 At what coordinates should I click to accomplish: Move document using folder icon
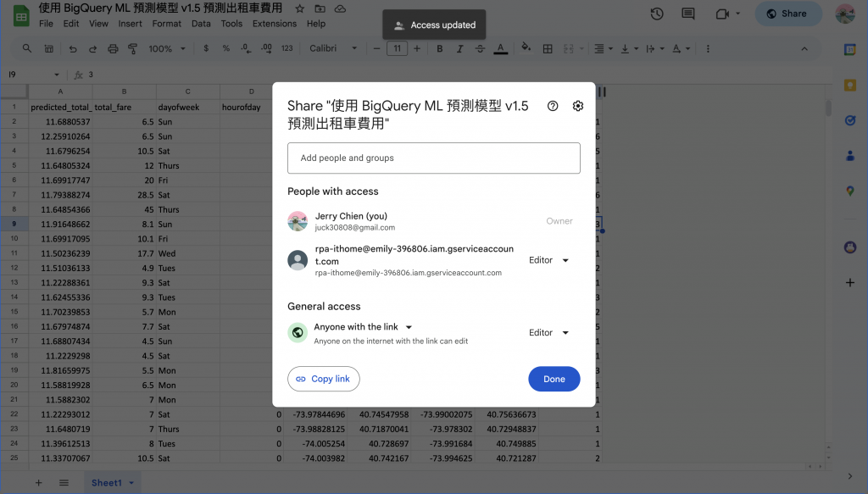(x=320, y=8)
